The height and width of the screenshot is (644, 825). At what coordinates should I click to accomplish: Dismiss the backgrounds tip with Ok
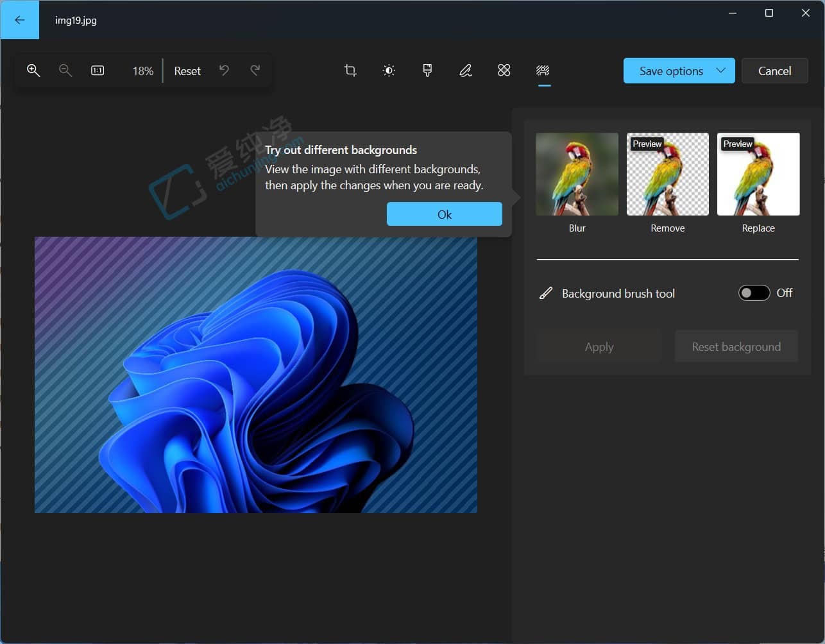(444, 214)
